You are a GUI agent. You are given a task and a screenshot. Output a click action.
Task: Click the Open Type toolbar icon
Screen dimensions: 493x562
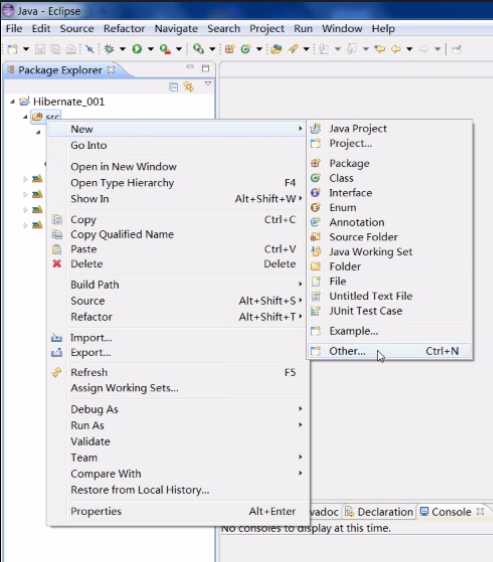pyautogui.click(x=276, y=49)
